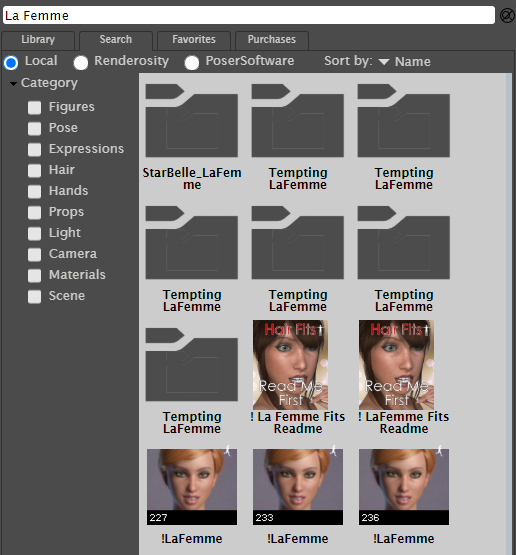The image size is (516, 555).
Task: Enable the Figures category filter
Action: pos(34,108)
